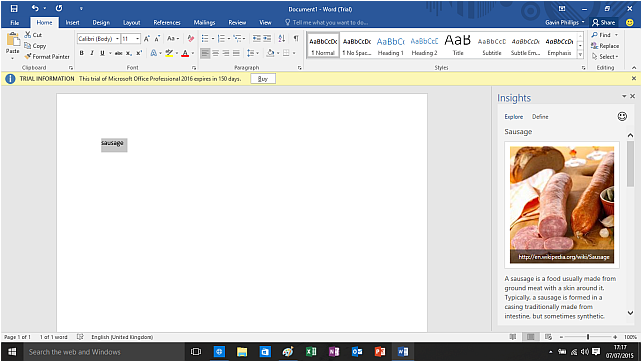The height and width of the screenshot is (361, 641).
Task: Open bullets list dropdown arrow
Action: pos(213,39)
